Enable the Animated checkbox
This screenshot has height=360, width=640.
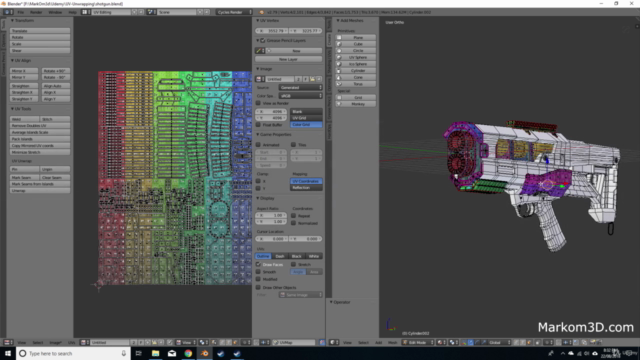click(258, 144)
